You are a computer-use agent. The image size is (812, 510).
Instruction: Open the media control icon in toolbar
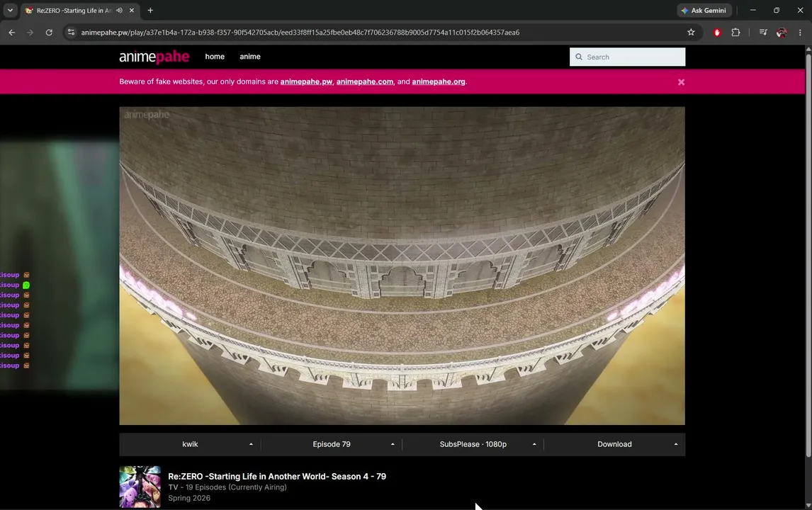click(763, 32)
